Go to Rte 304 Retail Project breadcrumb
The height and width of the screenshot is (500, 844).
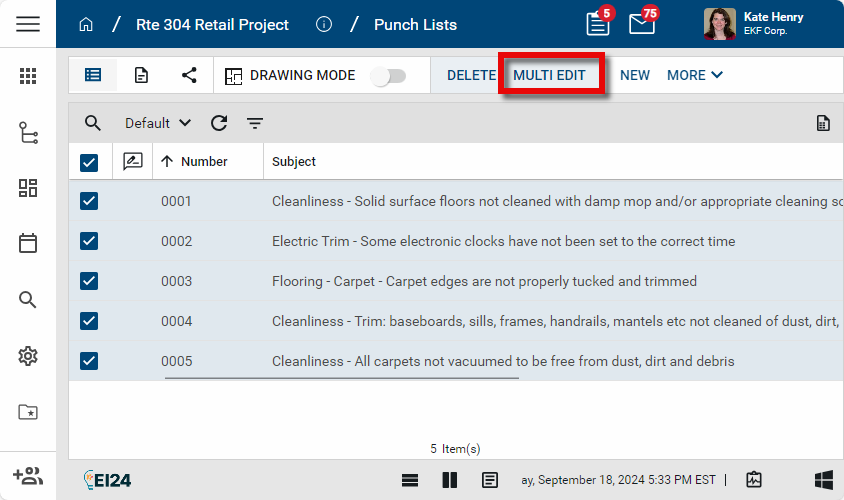click(212, 24)
